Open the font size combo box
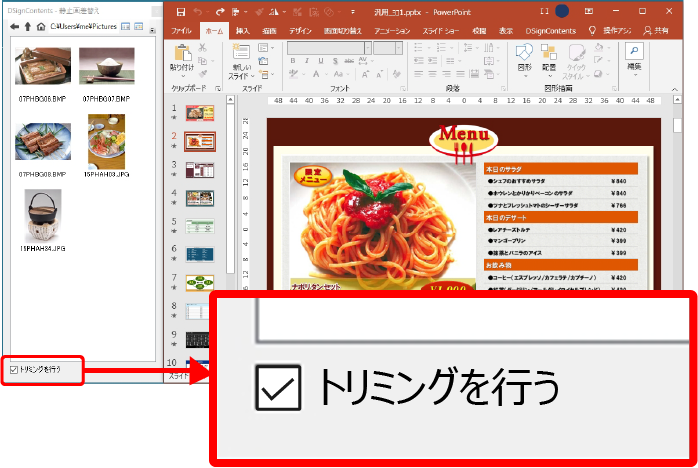 coord(388,48)
